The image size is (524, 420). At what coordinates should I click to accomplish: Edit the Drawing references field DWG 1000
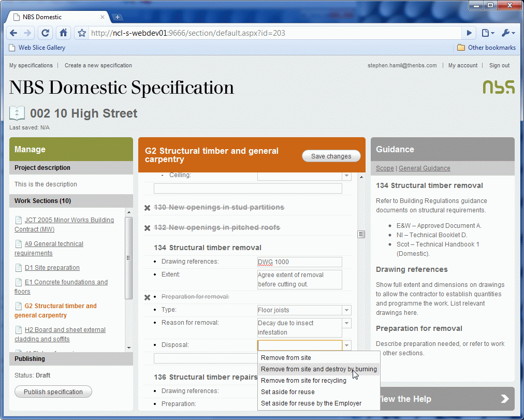click(x=299, y=262)
